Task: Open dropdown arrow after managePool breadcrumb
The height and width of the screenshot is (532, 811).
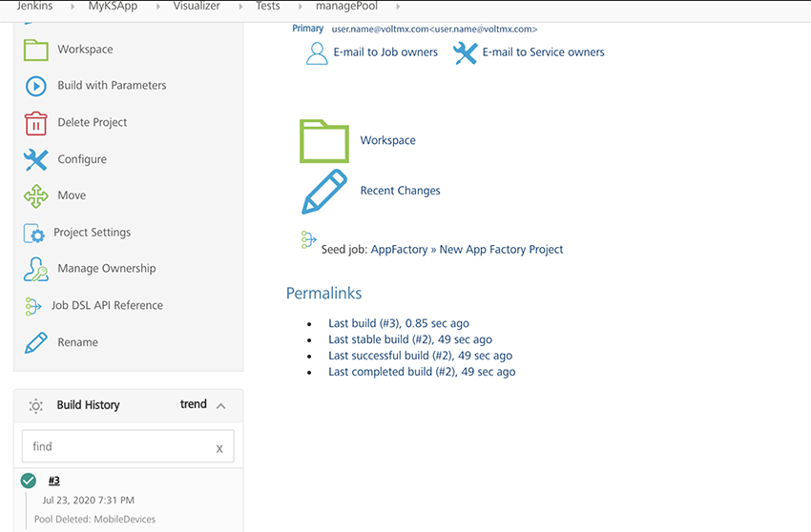Action: (x=398, y=7)
